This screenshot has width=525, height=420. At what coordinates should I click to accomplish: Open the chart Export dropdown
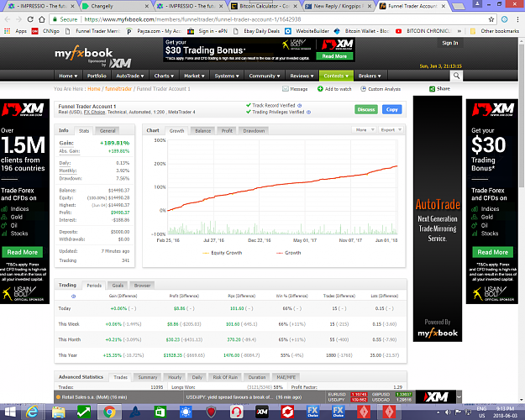point(391,130)
